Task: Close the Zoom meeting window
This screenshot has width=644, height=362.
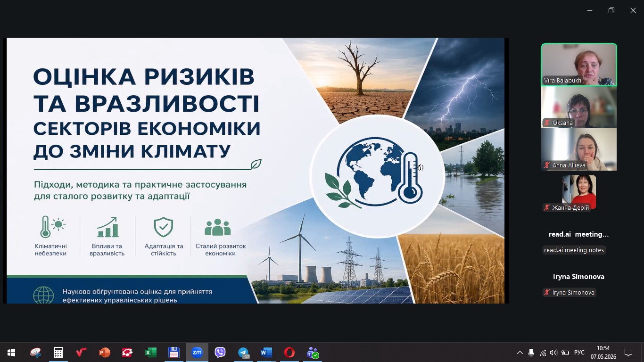Action: click(x=633, y=10)
